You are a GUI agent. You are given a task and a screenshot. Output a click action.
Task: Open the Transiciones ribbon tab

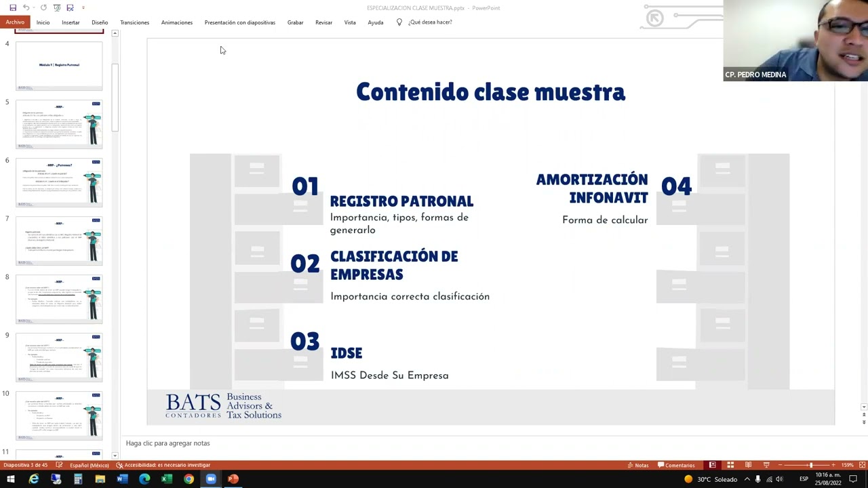[134, 22]
